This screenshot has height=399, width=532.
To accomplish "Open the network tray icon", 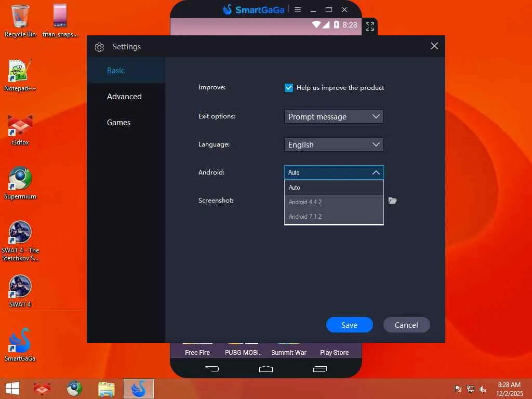I will coord(471,389).
